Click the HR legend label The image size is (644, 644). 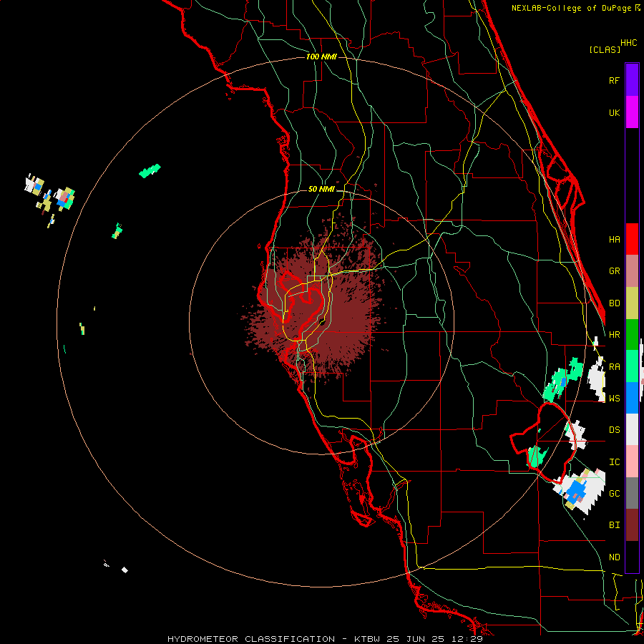tap(614, 335)
